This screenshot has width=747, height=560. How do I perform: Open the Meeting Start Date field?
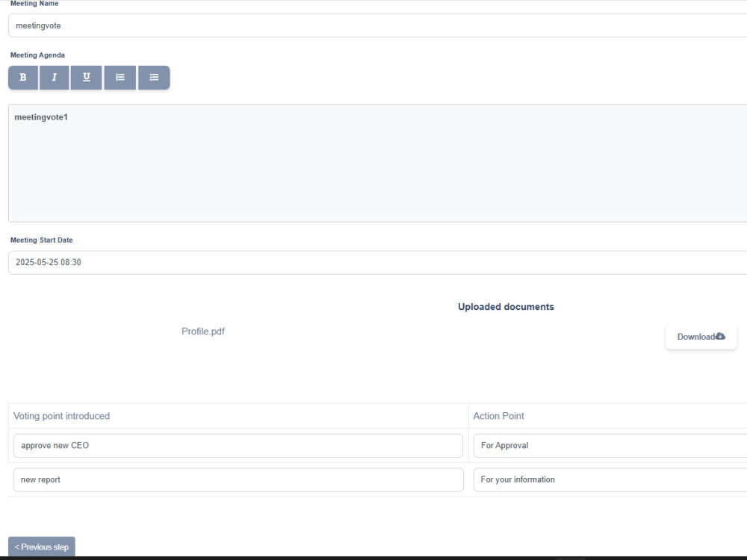(377, 262)
